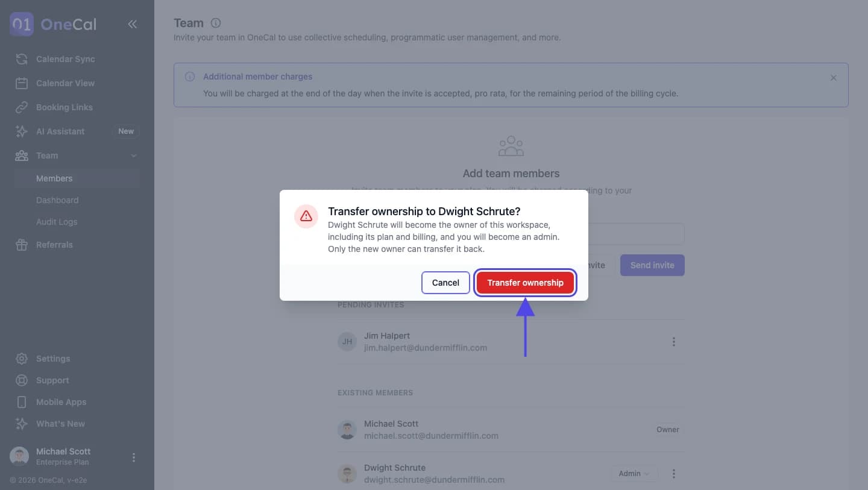
Task: Click the Settings gear icon
Action: pos(22,359)
